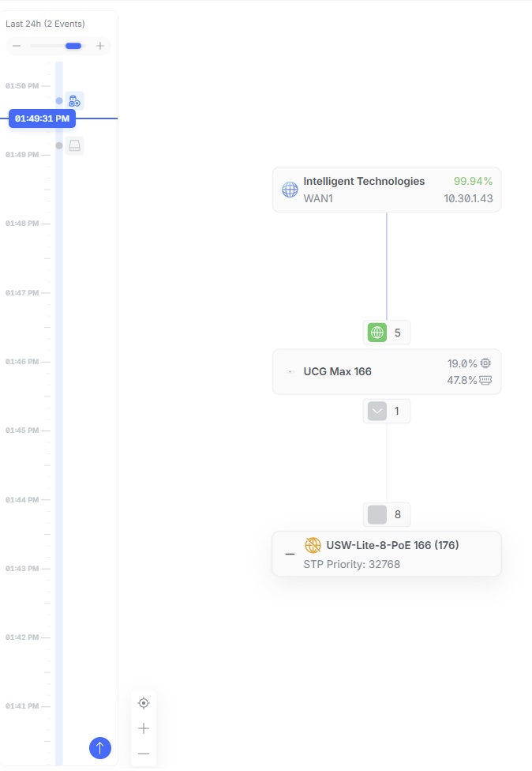Open the USW-Lite-8-PoE 166 (176) card
The width and height of the screenshot is (532, 771).
click(387, 554)
